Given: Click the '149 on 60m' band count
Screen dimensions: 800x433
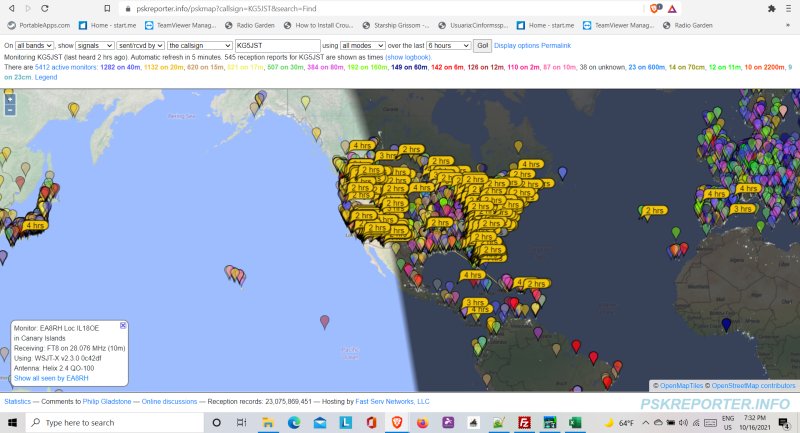Looking at the screenshot, I should click(x=409, y=67).
